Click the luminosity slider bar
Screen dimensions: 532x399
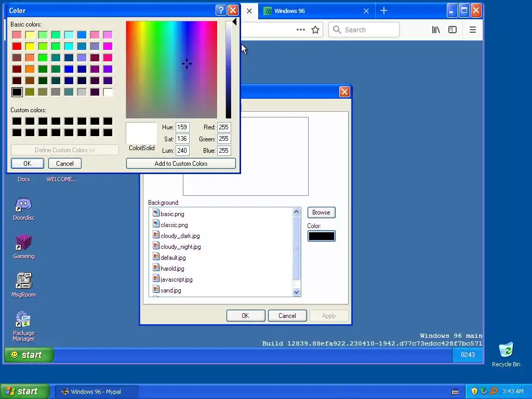coord(229,70)
